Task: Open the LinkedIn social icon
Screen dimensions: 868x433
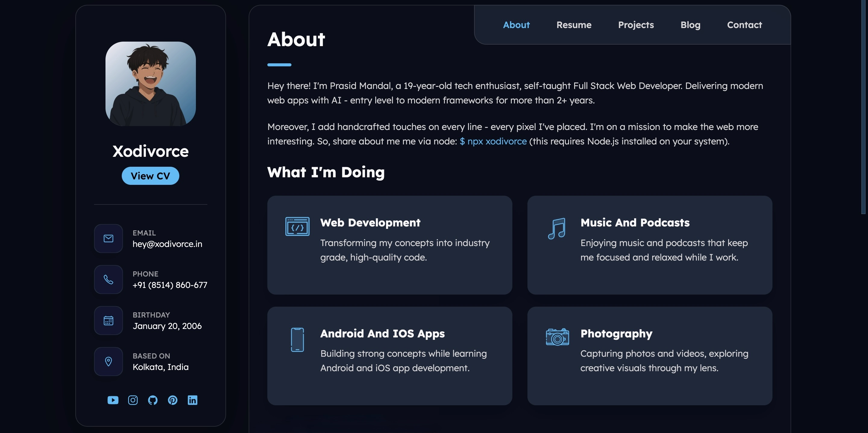Action: point(192,400)
